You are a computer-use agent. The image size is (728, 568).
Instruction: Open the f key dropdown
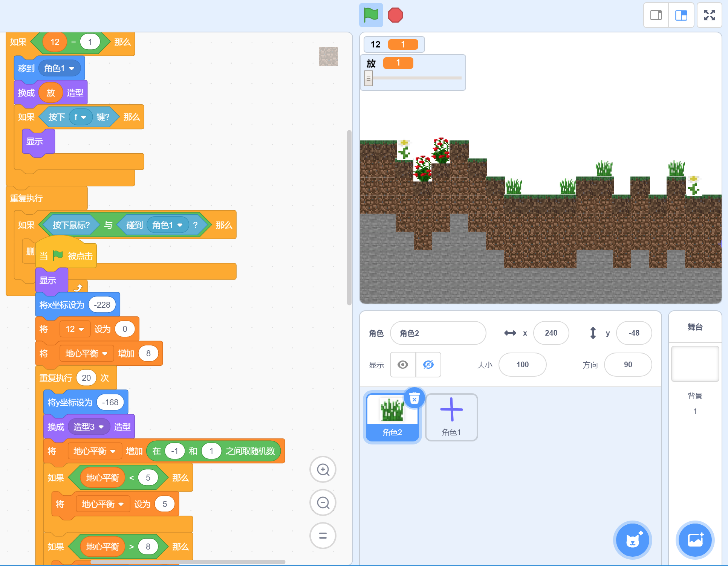point(81,117)
